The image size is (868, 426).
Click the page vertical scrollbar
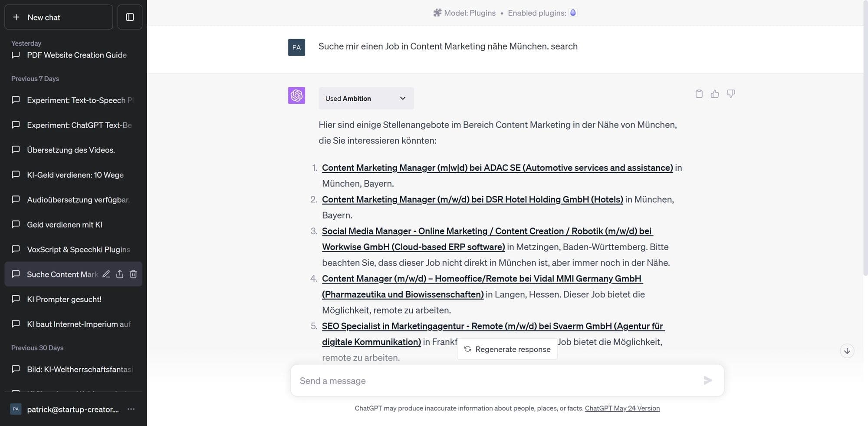[865, 139]
